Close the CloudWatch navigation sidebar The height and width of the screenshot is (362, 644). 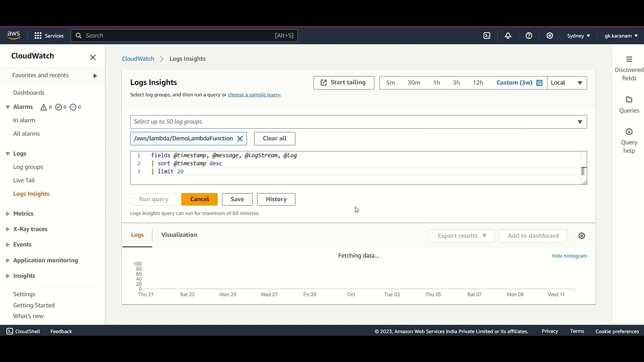[x=93, y=57]
